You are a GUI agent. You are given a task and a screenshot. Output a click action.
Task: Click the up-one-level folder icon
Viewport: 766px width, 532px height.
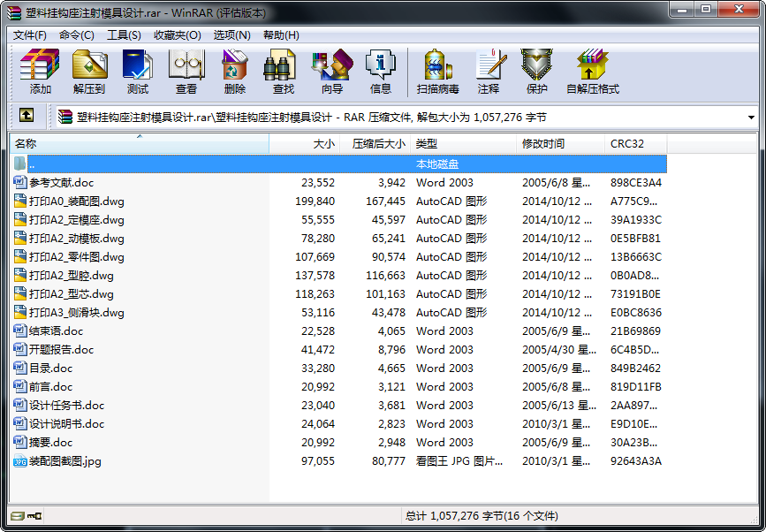27,116
